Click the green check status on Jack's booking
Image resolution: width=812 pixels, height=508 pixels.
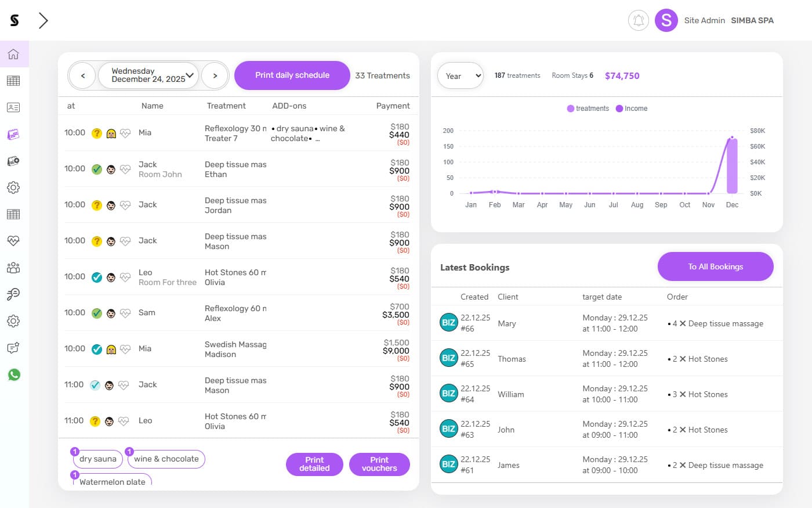(96, 169)
